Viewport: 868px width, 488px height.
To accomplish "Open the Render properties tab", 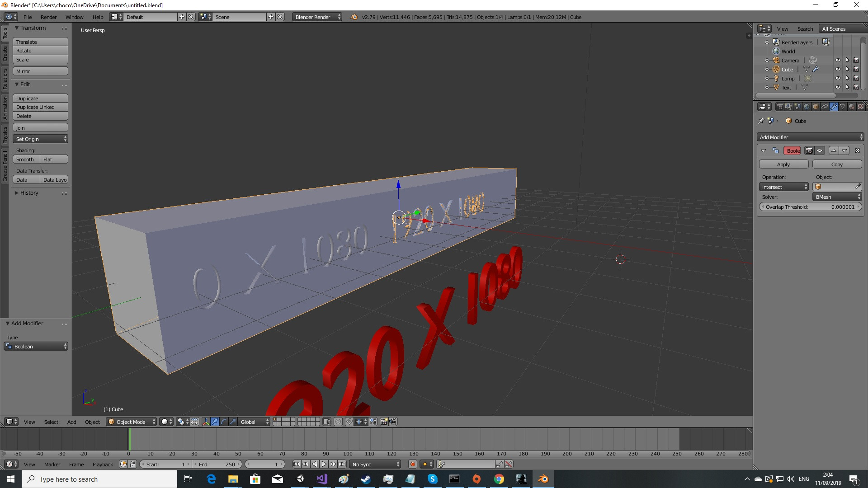I will click(x=779, y=107).
